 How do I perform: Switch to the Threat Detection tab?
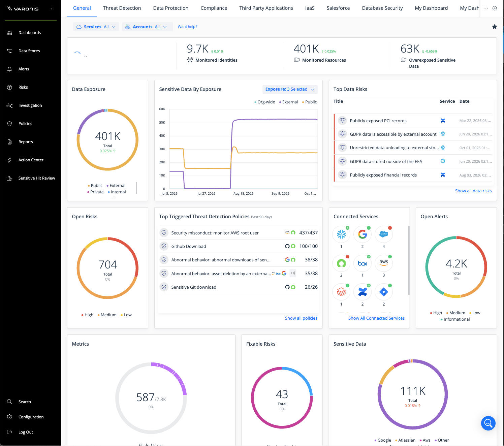click(122, 8)
